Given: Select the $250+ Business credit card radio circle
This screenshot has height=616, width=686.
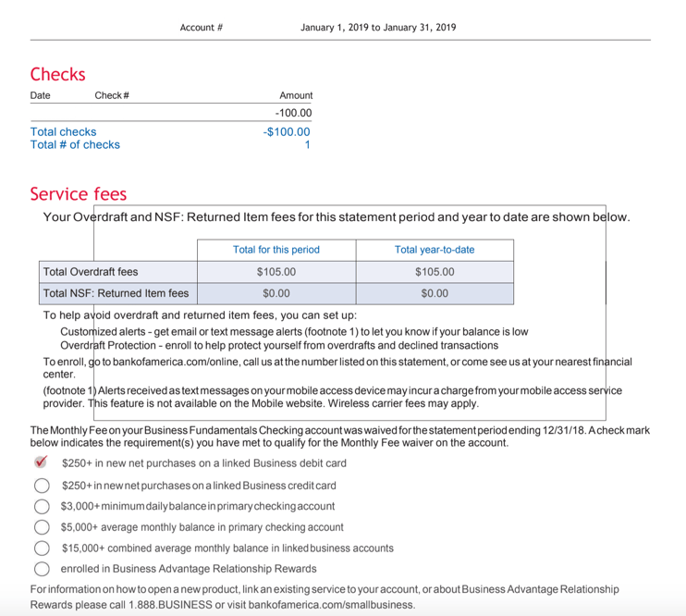Looking at the screenshot, I should (x=42, y=486).
